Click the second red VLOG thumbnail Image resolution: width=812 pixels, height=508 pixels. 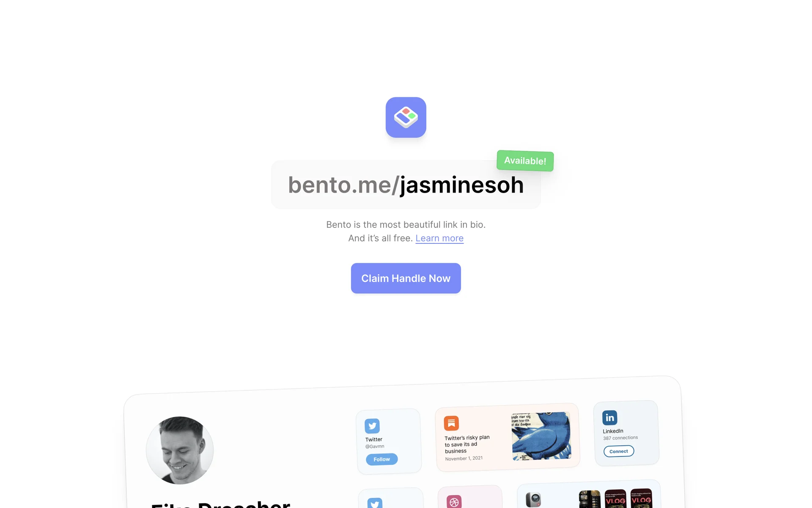click(641, 498)
